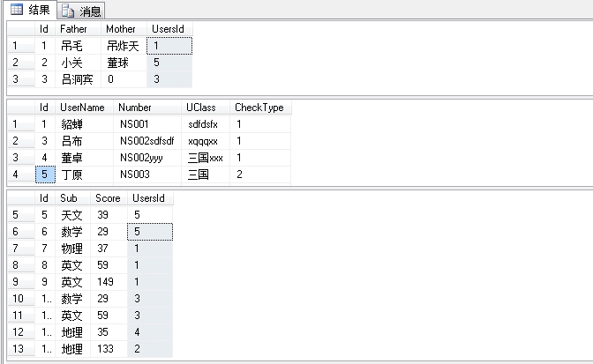Select the 吕洞宾 Father cell
593x364 pixels.
tap(78, 79)
